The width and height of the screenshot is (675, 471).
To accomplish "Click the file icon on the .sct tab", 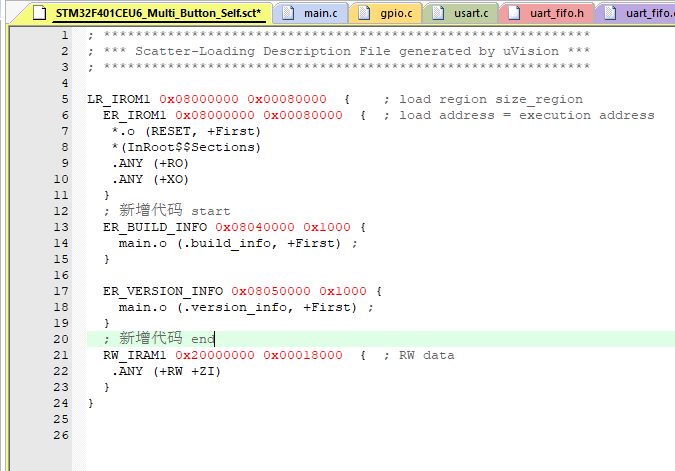I will [40, 13].
